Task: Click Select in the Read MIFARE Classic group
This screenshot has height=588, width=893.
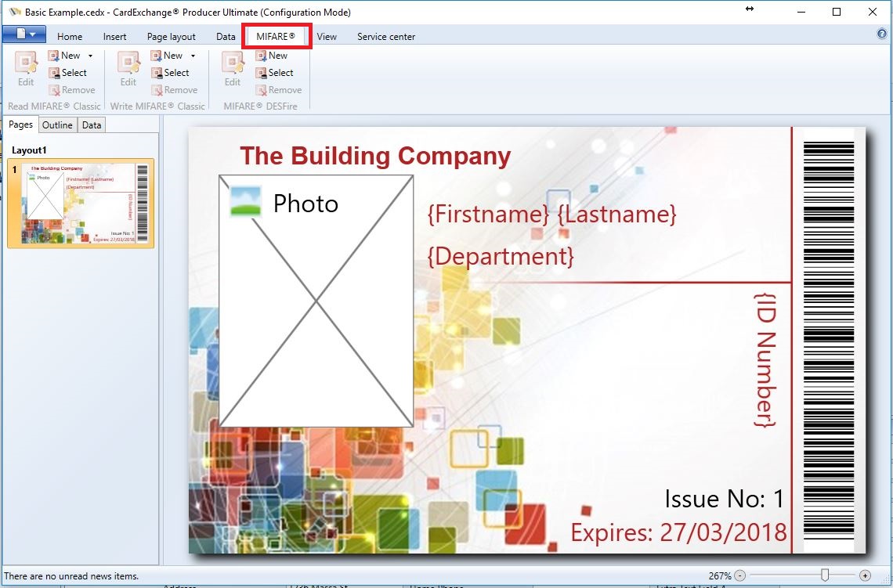Action: (68, 73)
